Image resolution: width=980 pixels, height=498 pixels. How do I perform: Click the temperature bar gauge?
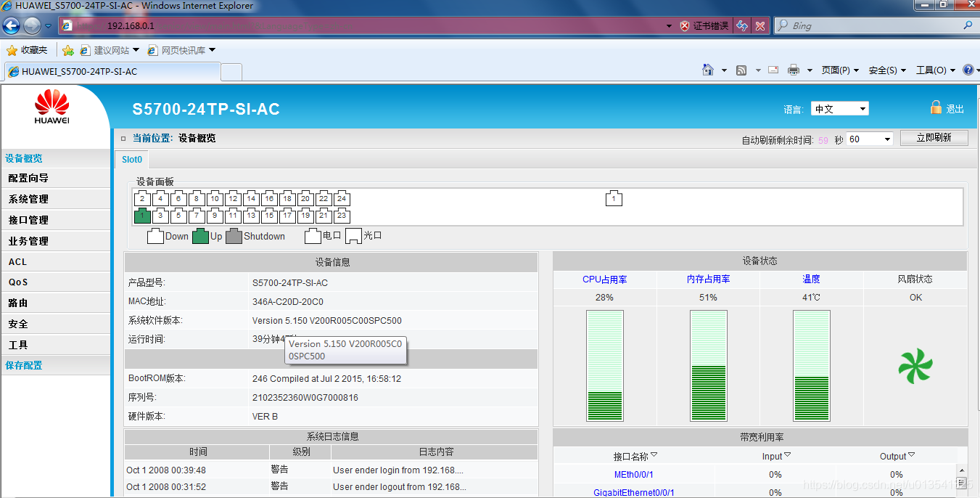point(812,366)
